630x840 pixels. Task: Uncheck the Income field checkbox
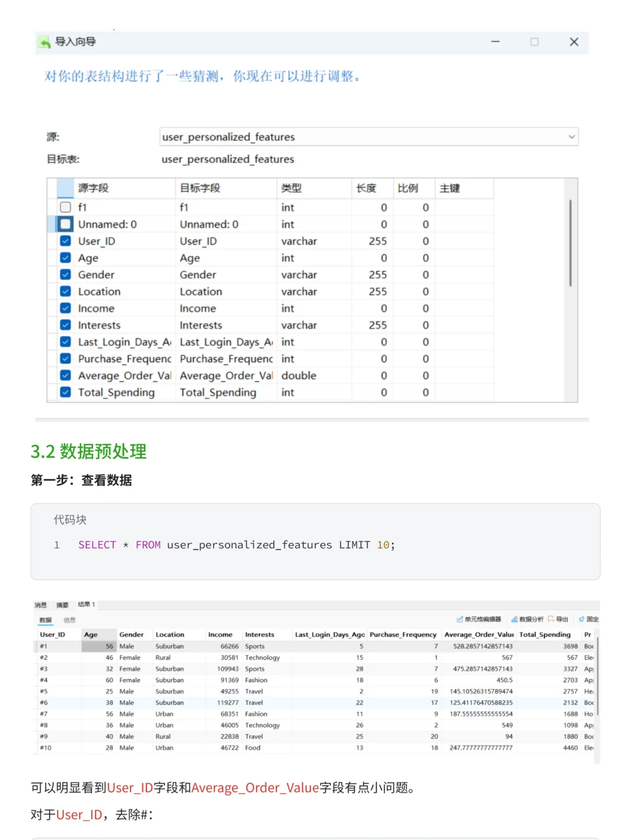[x=65, y=308]
